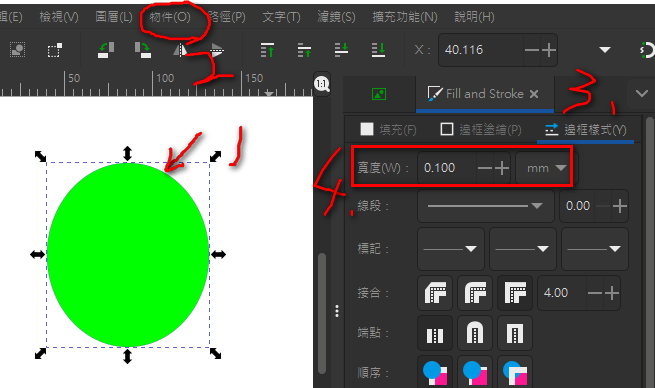Switch to the 邊框樣式(Y) tab
This screenshot has height=388, width=655.
[x=586, y=130]
